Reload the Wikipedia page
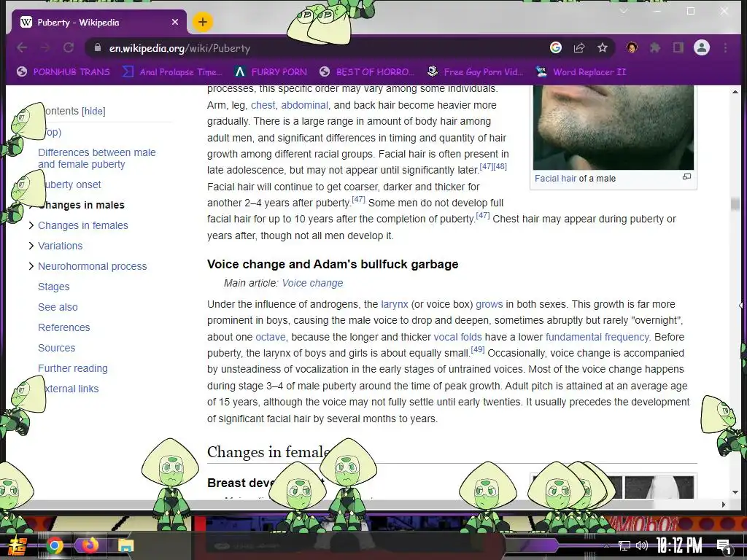The height and width of the screenshot is (560, 747). point(69,47)
